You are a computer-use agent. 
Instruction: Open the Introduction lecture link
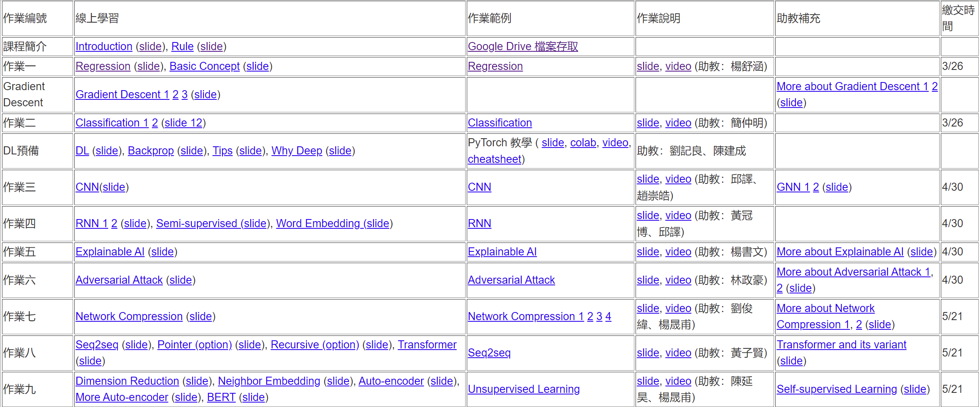pos(104,46)
